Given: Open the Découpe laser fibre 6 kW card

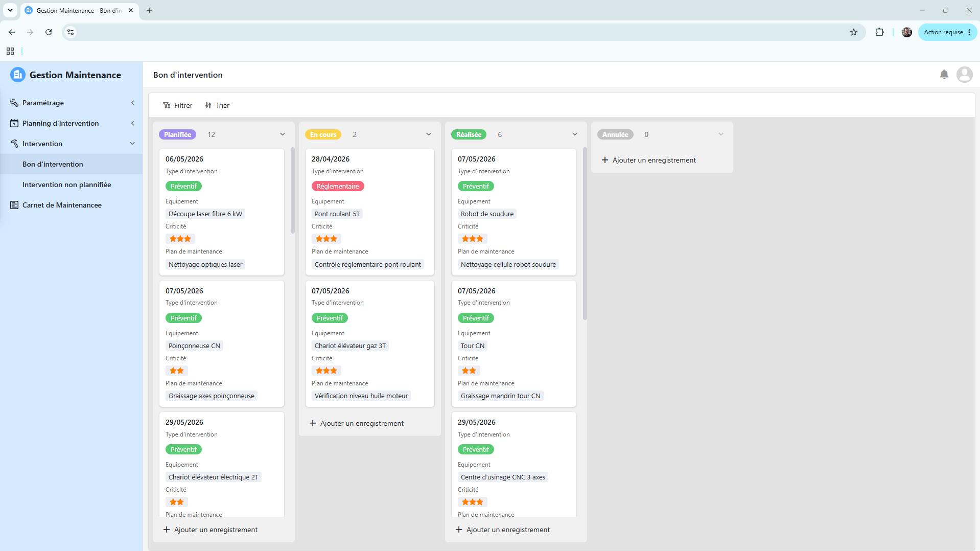Looking at the screenshot, I should [222, 212].
